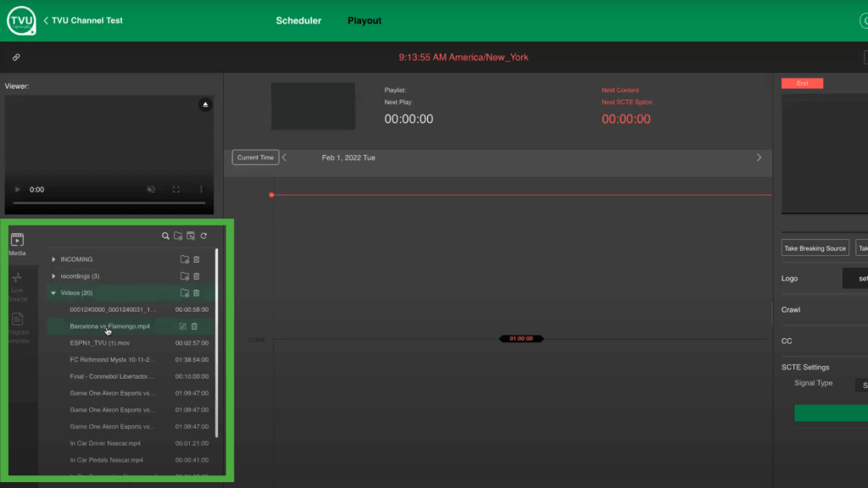Switch to the Playout tab

[364, 20]
